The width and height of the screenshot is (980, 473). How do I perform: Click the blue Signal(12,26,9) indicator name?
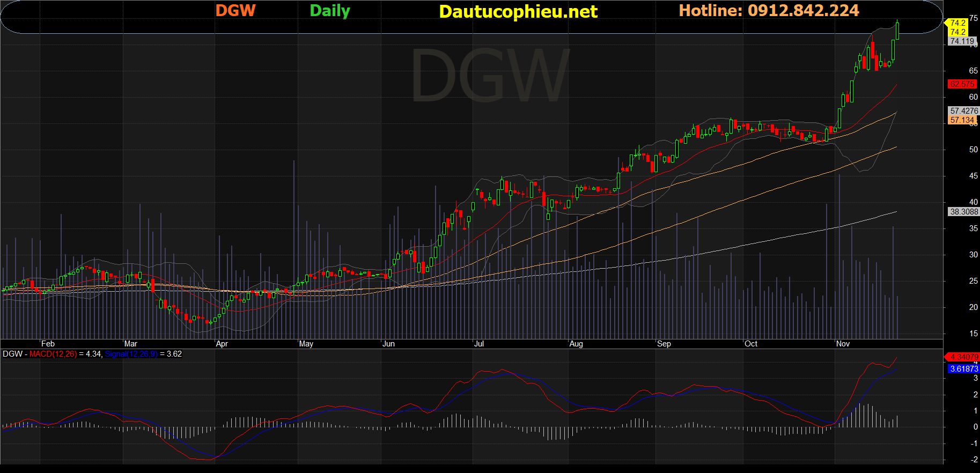click(x=131, y=354)
